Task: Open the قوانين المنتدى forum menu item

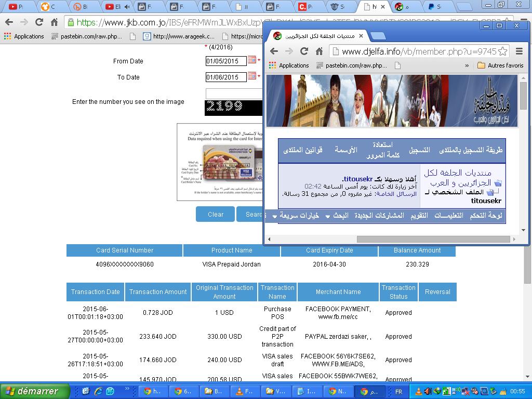Action: click(303, 150)
